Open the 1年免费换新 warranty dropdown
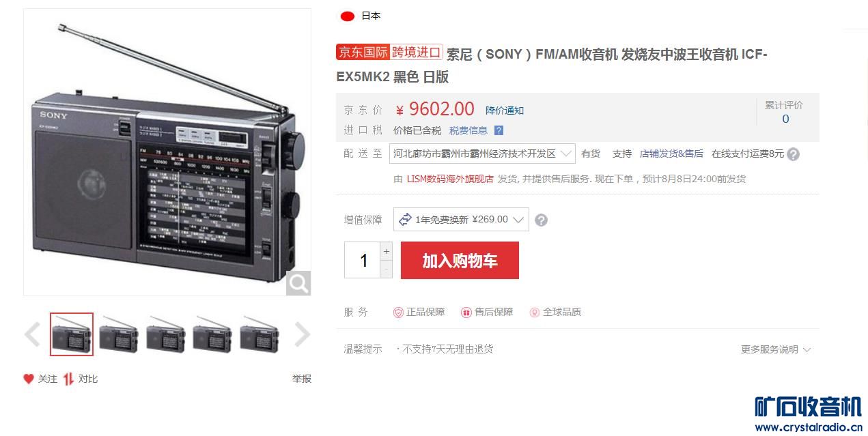This screenshot has width=868, height=436. point(461,219)
